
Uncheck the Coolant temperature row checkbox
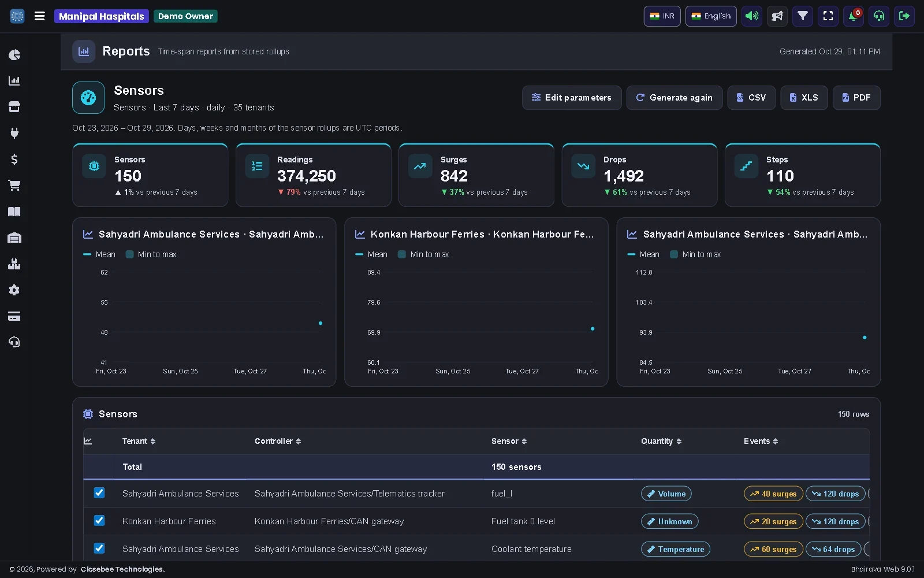[99, 549]
